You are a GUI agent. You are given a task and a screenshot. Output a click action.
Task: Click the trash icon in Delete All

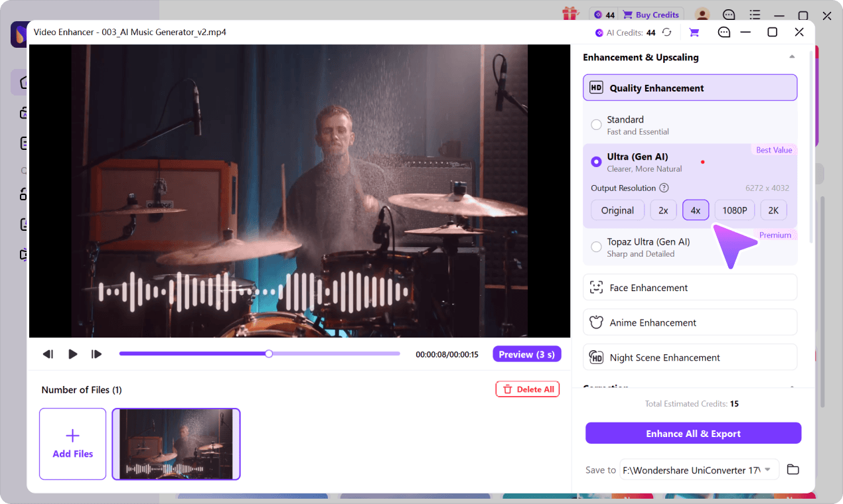click(508, 389)
